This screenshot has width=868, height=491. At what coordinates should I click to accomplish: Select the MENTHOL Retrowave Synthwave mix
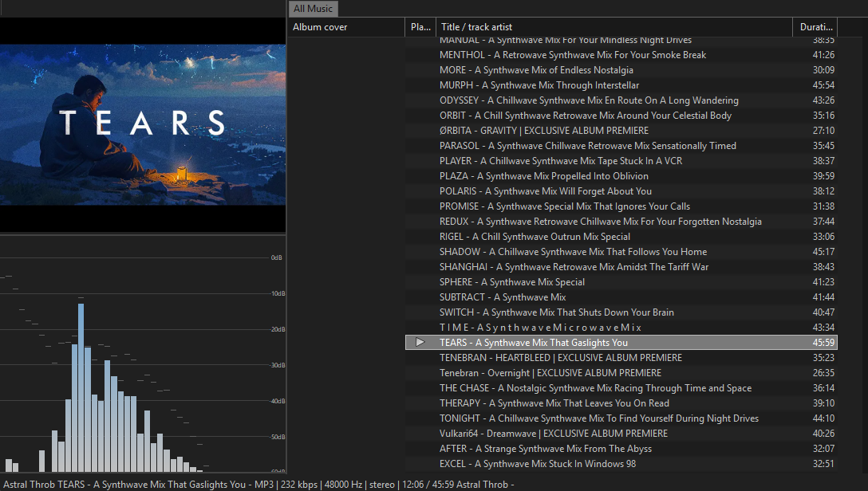pos(572,55)
